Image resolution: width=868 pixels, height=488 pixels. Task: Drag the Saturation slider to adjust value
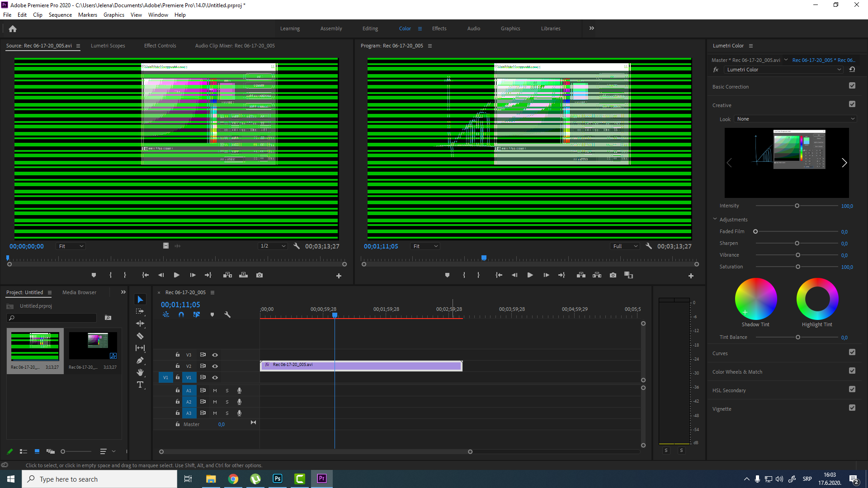click(797, 267)
